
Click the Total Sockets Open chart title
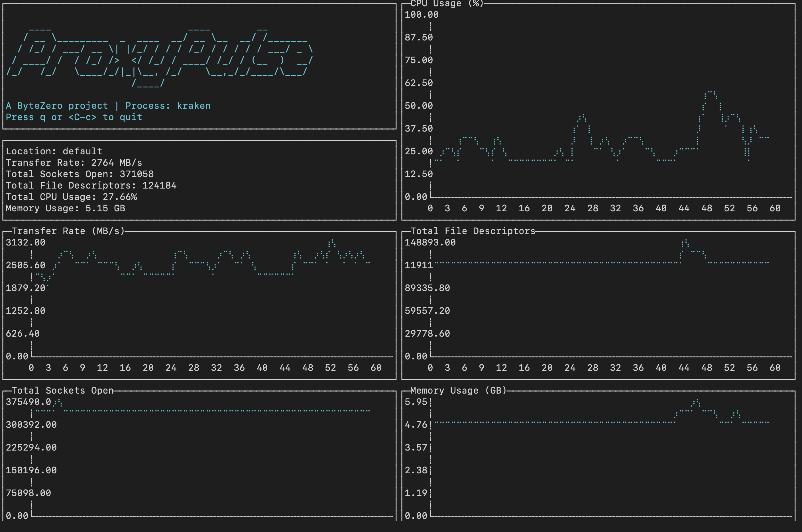coord(62,390)
